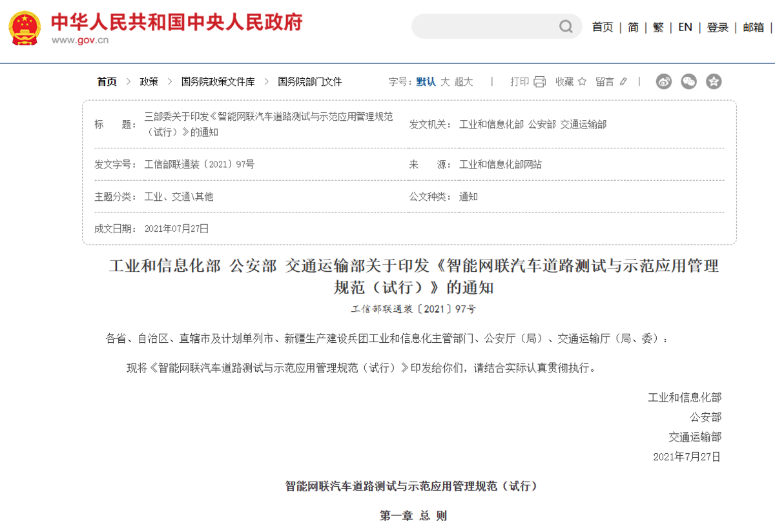Click the pencil icon next to 留言
775x532 pixels.
click(x=622, y=82)
